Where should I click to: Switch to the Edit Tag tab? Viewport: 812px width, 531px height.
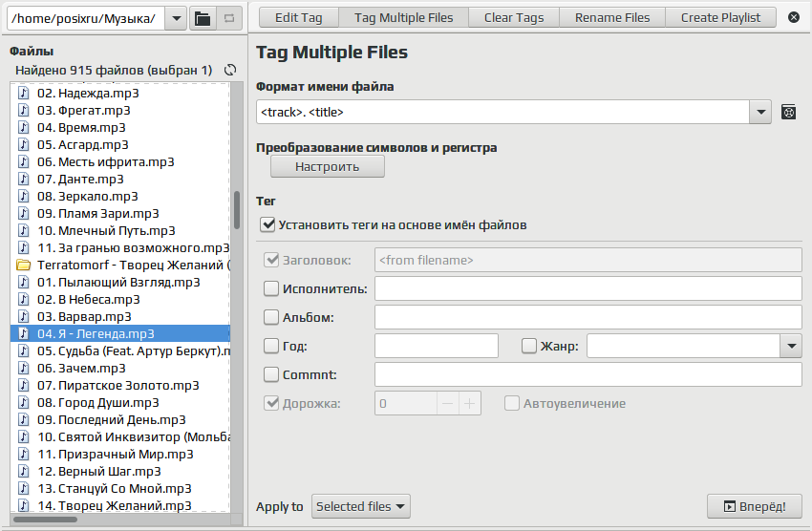(299, 17)
